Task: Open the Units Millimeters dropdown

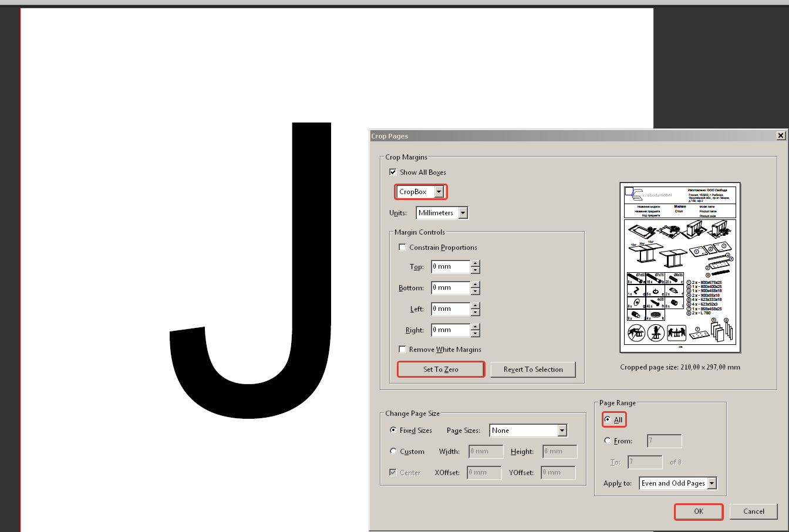Action: tap(463, 213)
